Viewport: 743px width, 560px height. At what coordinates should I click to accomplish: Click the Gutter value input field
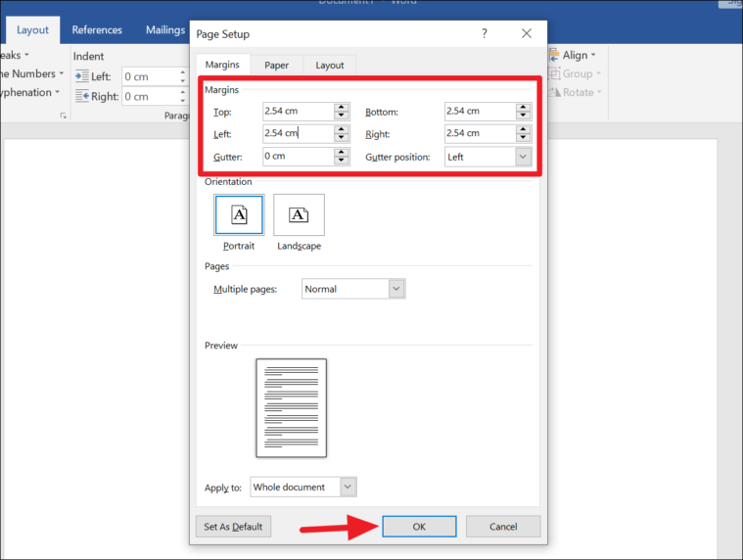point(297,157)
